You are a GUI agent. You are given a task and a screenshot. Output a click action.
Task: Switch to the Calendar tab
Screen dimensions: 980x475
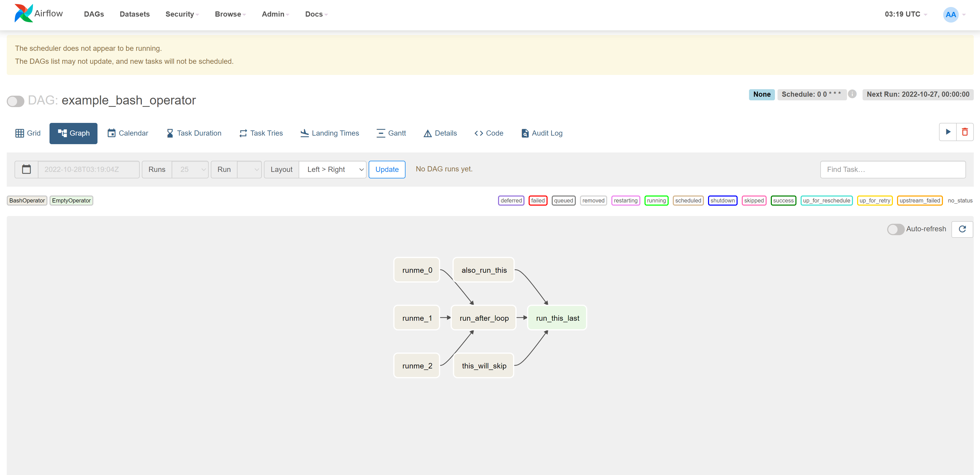pyautogui.click(x=128, y=133)
